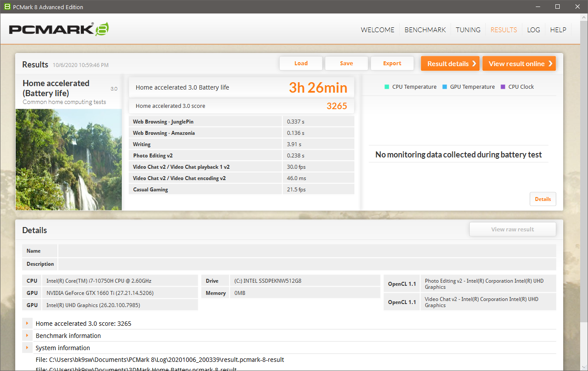Image resolution: width=588 pixels, height=371 pixels.
Task: Open Result details
Action: [450, 64]
